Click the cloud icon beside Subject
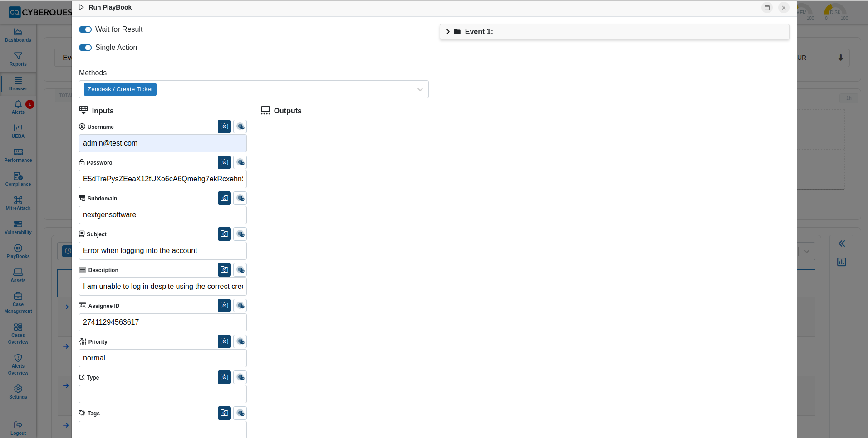868x438 pixels. (x=240, y=234)
